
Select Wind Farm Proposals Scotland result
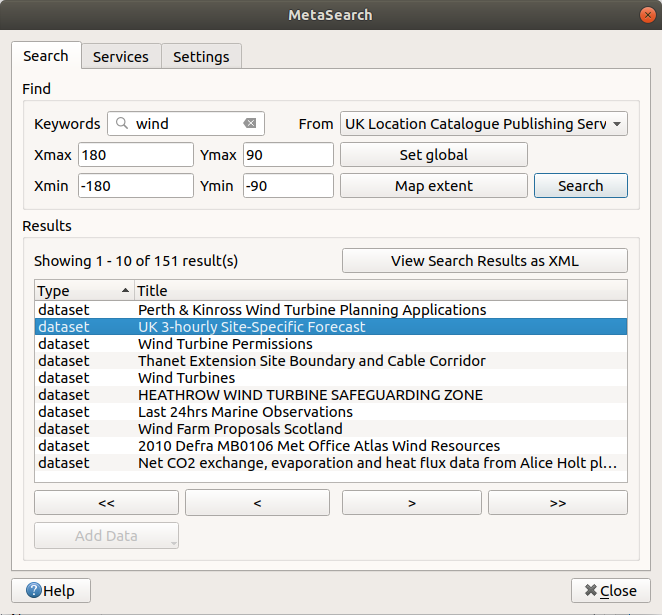point(240,429)
